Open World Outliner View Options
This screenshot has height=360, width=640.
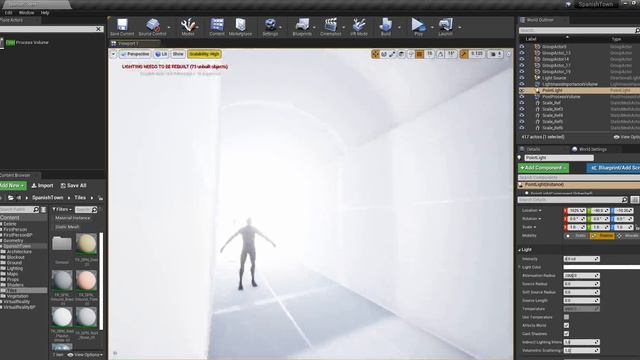coord(627,137)
